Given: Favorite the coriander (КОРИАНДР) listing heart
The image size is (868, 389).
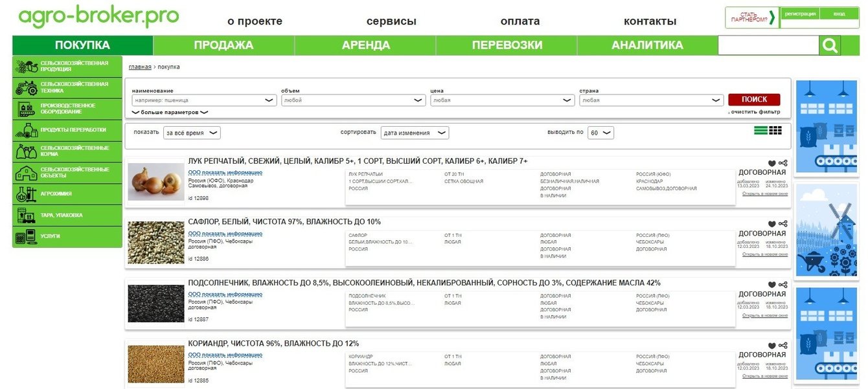Looking at the screenshot, I should pyautogui.click(x=771, y=346).
